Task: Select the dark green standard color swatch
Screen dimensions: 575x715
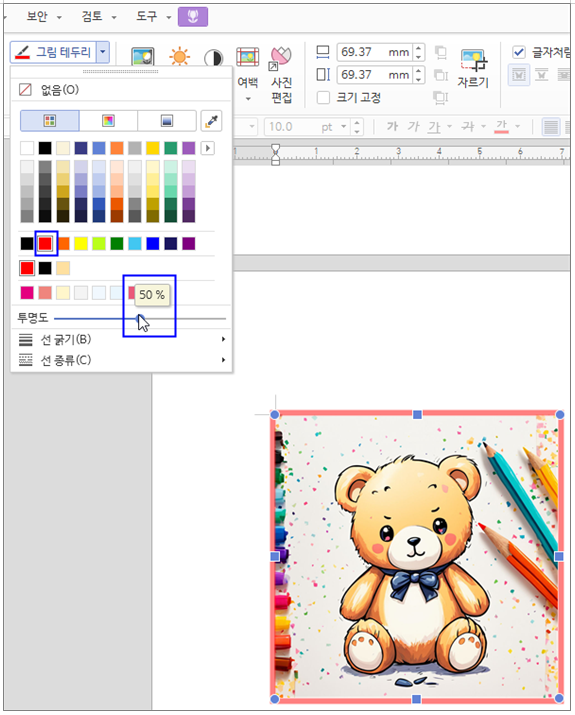Action: [117, 244]
